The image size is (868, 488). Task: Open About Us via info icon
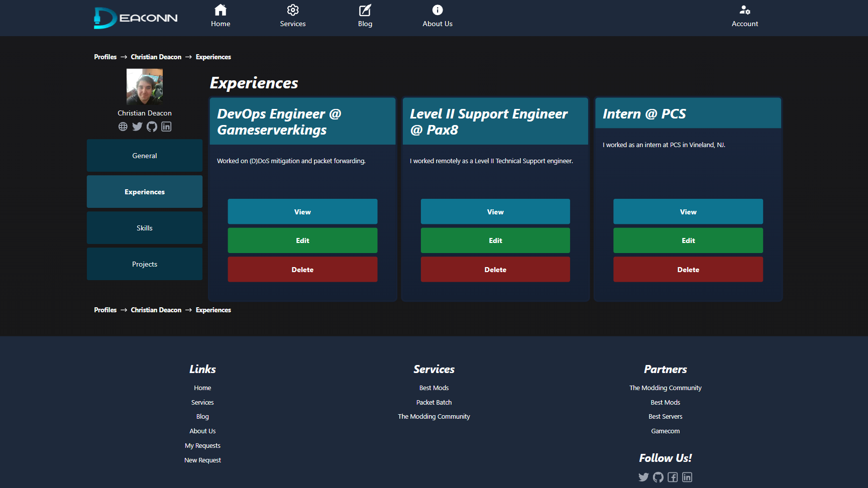(438, 10)
